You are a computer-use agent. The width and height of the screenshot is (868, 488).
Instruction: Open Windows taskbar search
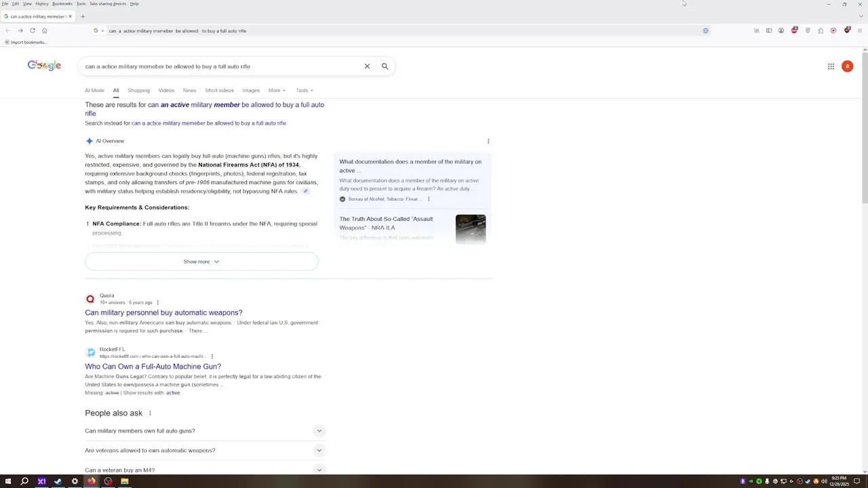[24, 481]
